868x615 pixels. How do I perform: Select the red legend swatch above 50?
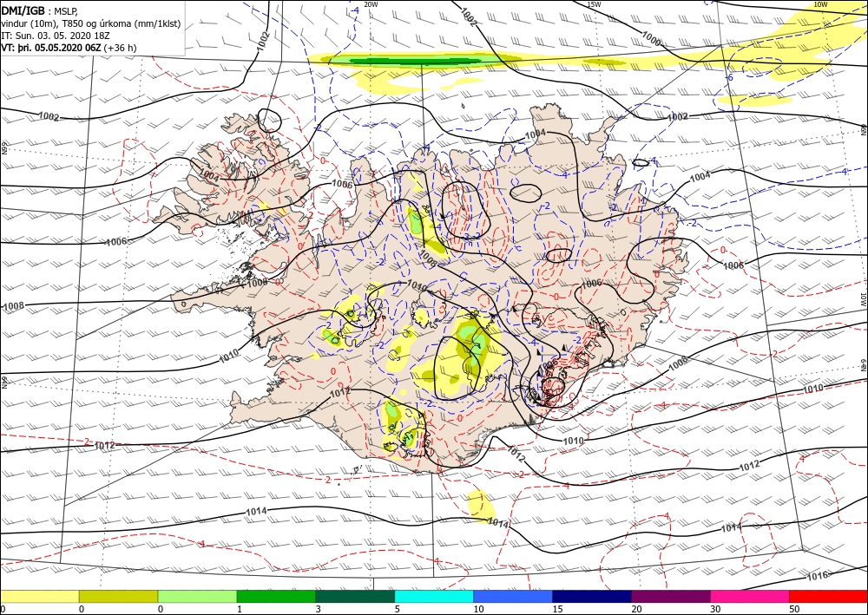[x=828, y=597]
